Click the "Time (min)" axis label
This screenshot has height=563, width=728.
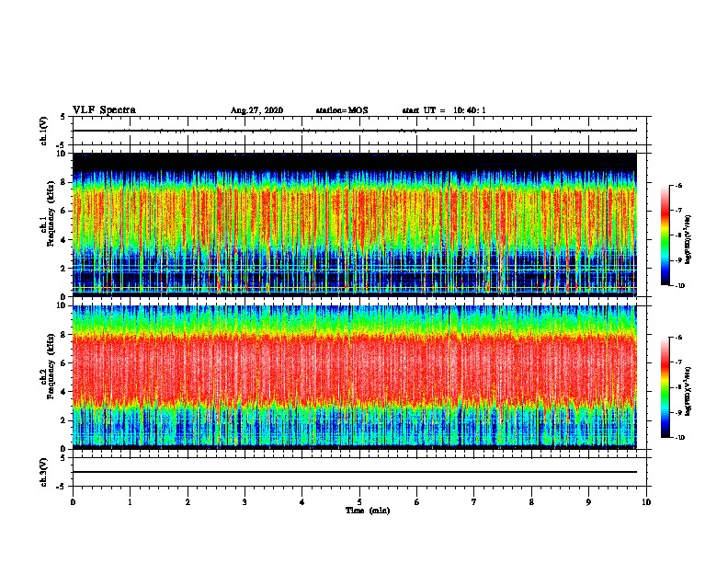pyautogui.click(x=368, y=511)
